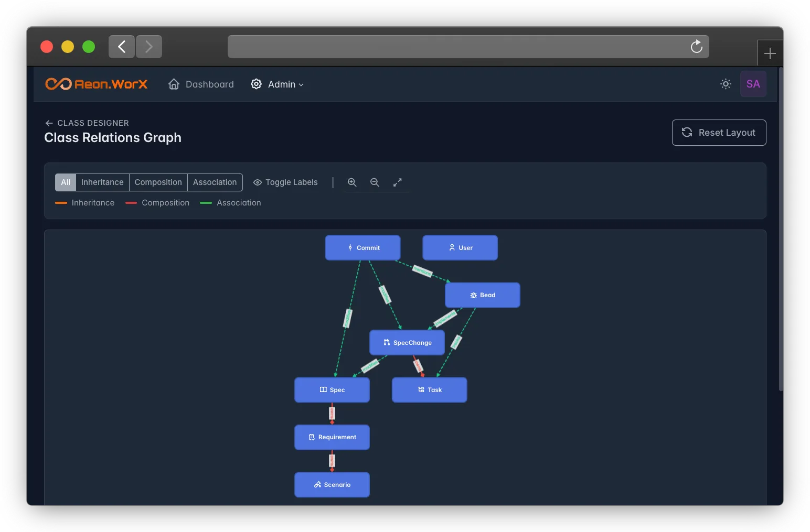
Task: Click the Task node list icon
Action: (x=421, y=389)
